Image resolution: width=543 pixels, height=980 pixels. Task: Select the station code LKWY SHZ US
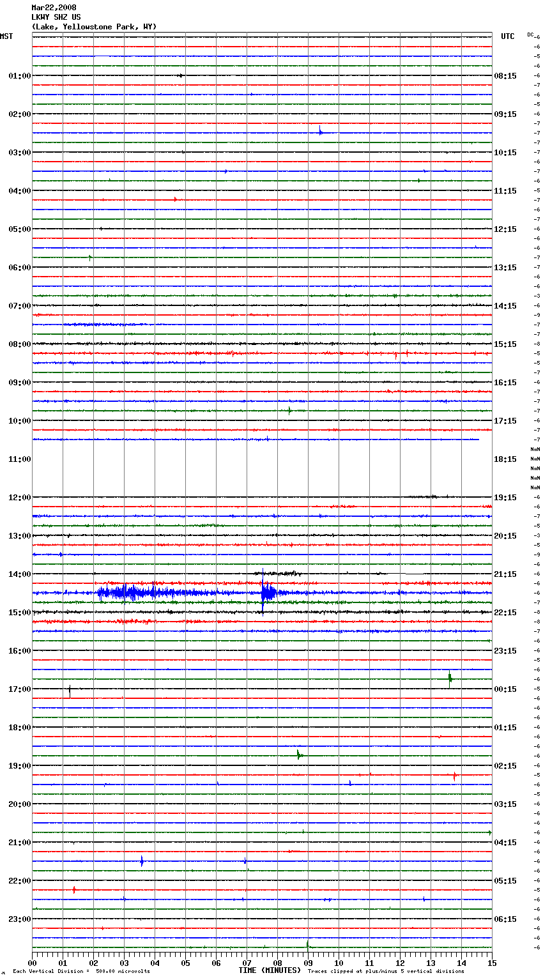click(x=56, y=17)
